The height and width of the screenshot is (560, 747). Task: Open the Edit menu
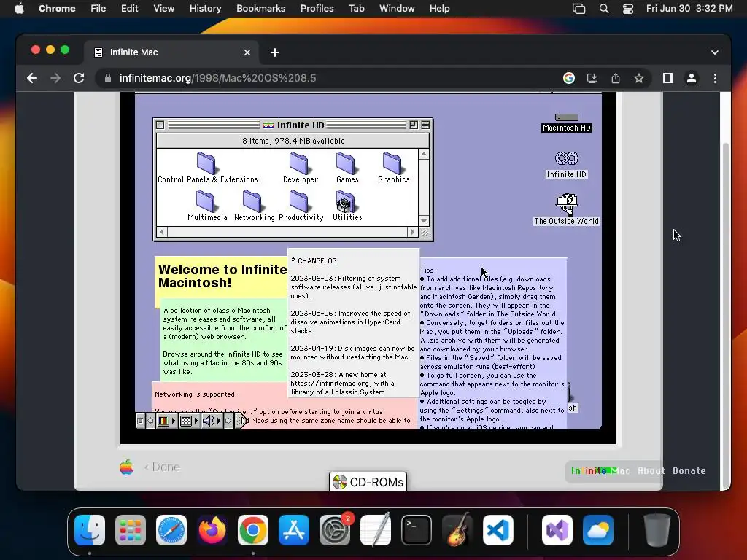click(129, 9)
